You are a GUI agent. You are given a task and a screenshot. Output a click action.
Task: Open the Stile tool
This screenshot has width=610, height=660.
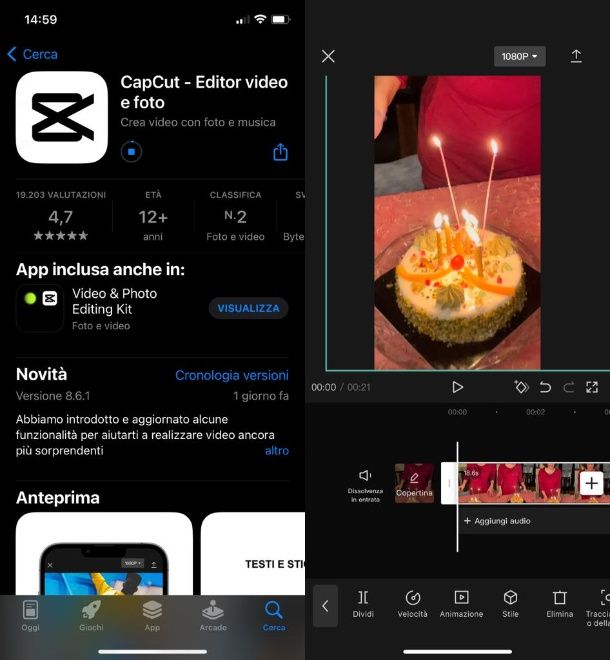510,604
